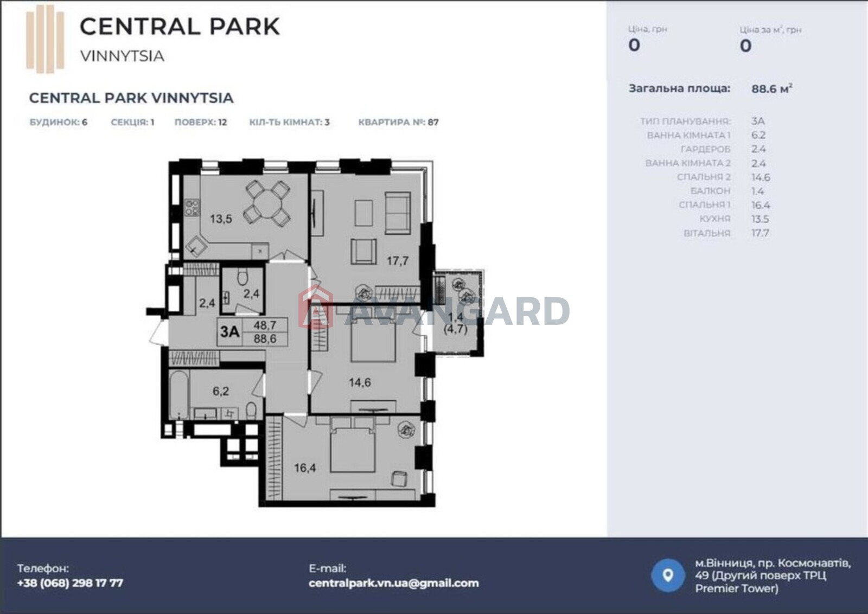Click the stove icon in the kitchen
Viewport: 868px width, 614px height.
click(192, 207)
